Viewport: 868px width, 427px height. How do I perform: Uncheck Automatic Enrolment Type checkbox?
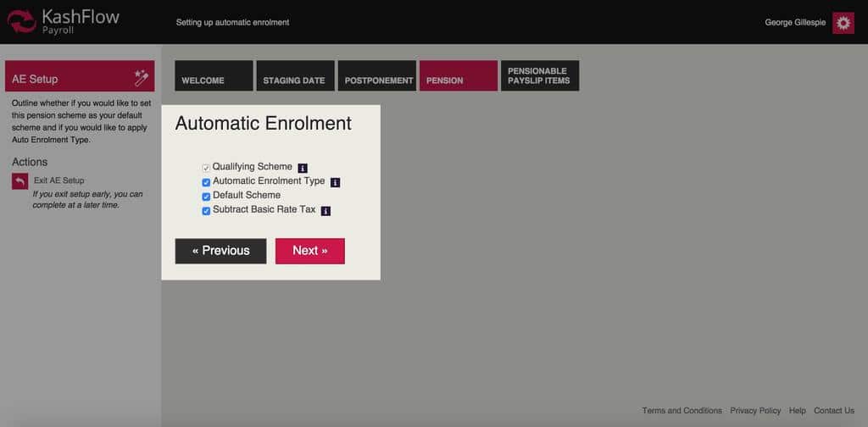pyautogui.click(x=206, y=182)
